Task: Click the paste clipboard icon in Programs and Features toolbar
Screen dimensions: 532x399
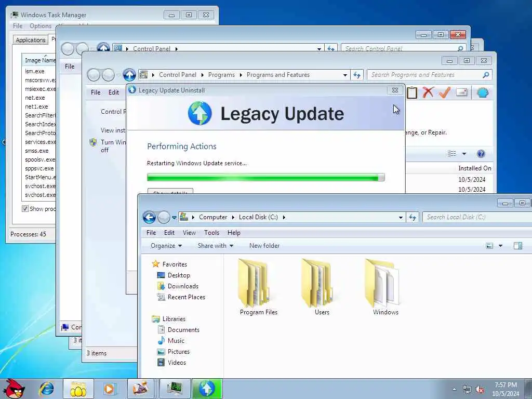Action: 412,92
